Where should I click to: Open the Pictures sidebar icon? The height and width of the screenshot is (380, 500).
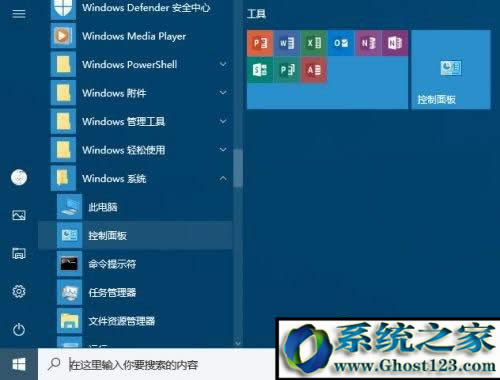coord(19,215)
